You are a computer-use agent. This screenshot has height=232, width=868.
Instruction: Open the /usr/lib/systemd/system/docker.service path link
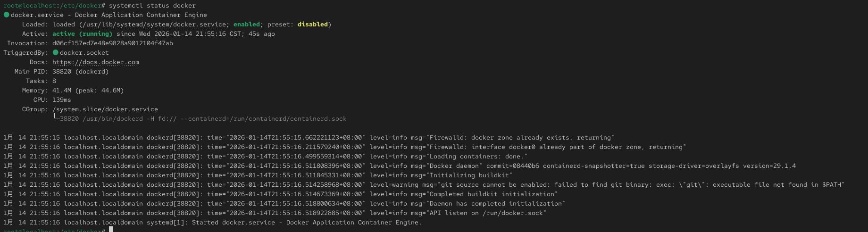tap(154, 25)
